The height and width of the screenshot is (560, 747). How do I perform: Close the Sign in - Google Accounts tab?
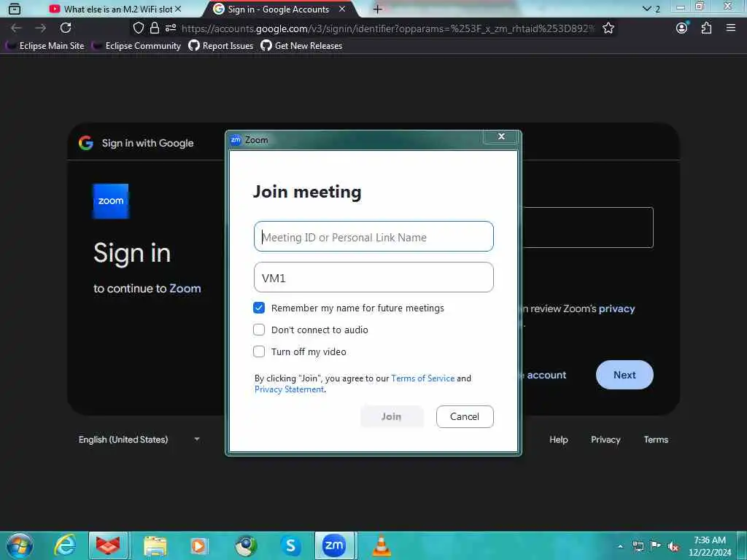click(x=342, y=9)
